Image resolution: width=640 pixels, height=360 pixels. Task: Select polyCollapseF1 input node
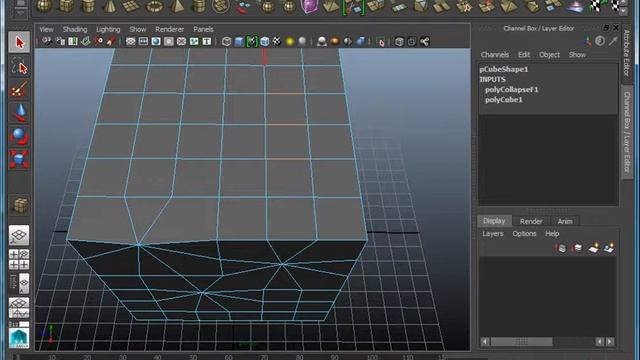[511, 89]
